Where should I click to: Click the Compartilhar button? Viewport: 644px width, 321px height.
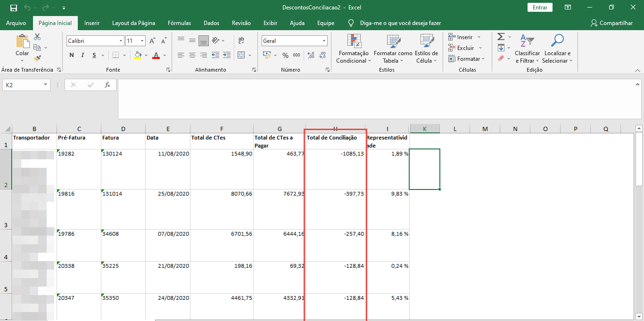(611, 23)
